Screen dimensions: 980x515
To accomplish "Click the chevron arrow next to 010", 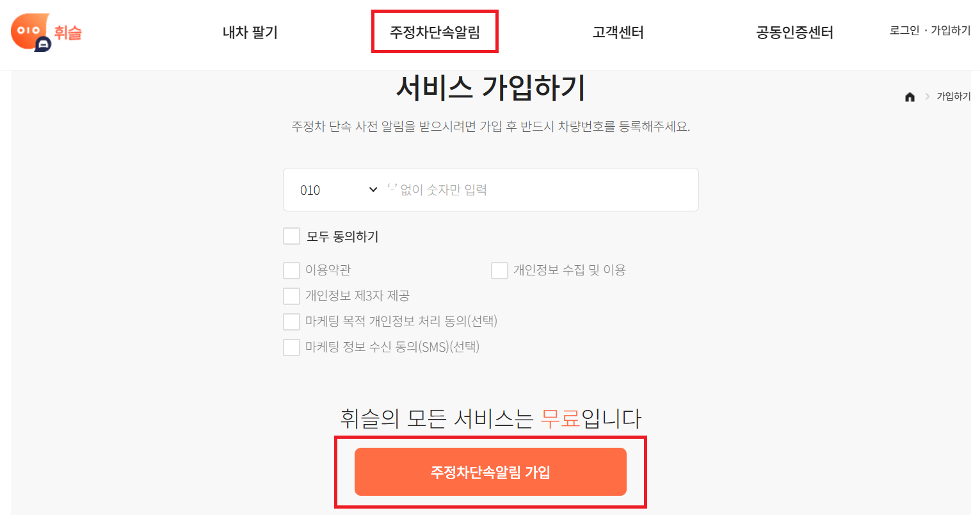I will (x=372, y=189).
